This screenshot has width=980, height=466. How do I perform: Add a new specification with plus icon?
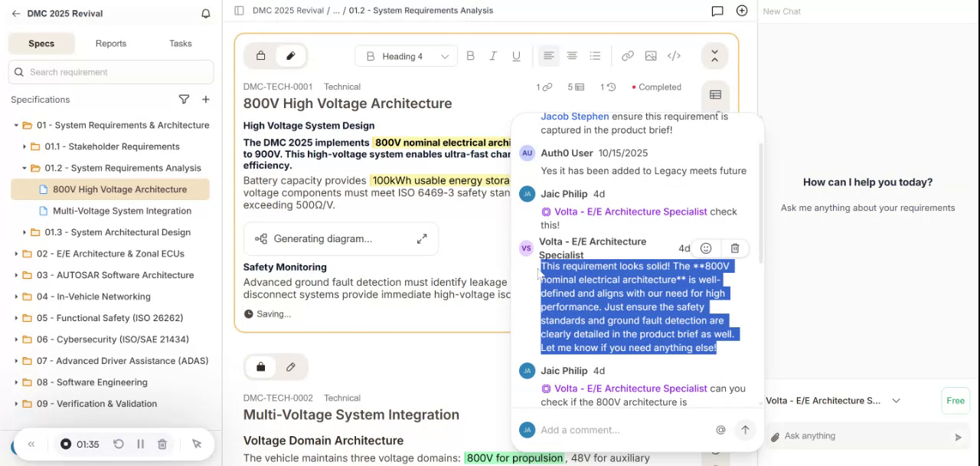pos(205,100)
